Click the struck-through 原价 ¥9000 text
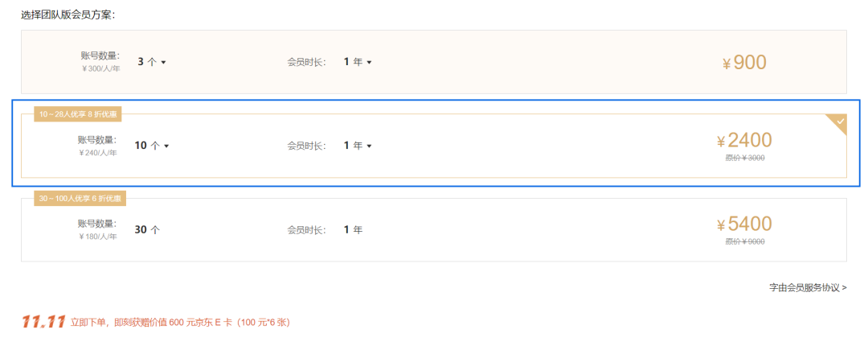The height and width of the screenshot is (350, 868). (744, 241)
